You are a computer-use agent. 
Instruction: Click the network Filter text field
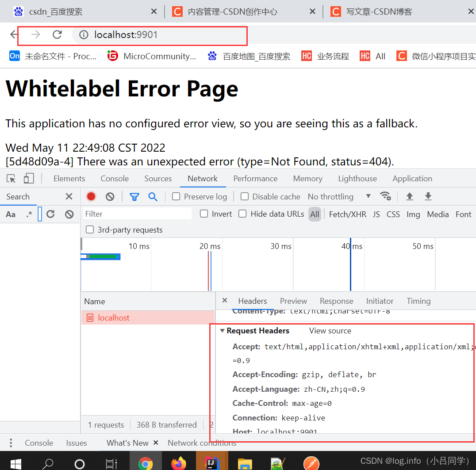click(137, 214)
